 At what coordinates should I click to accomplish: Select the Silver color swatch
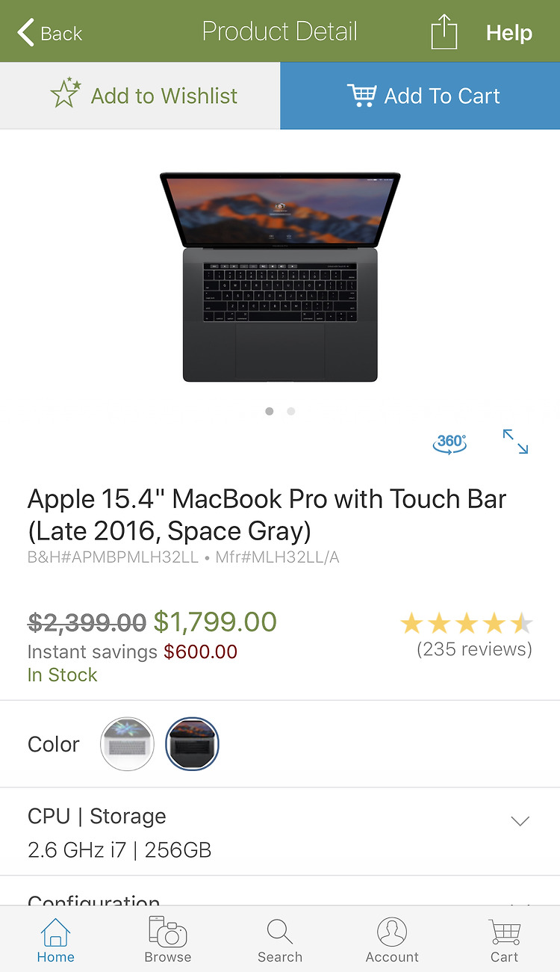point(127,744)
